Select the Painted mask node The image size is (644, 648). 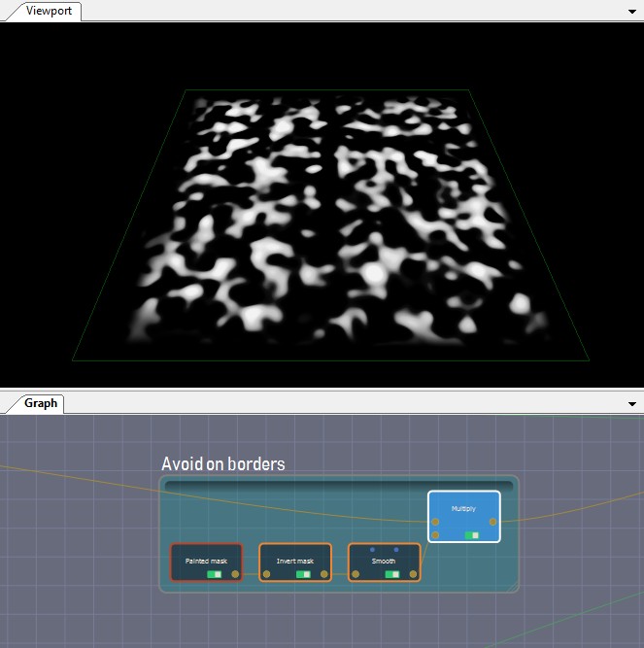coord(206,563)
